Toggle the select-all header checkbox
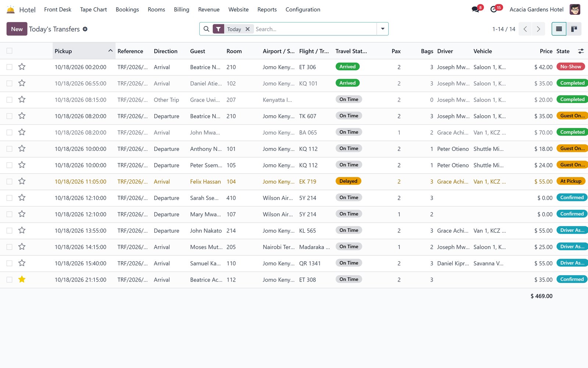The height and width of the screenshot is (368, 588). [x=10, y=51]
